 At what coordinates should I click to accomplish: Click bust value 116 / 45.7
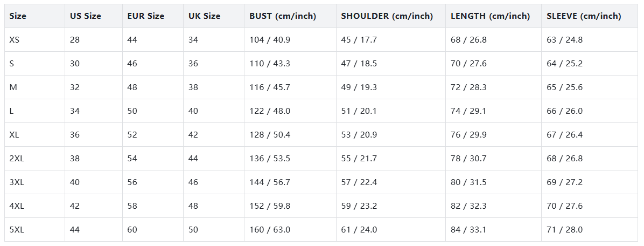[x=270, y=87]
